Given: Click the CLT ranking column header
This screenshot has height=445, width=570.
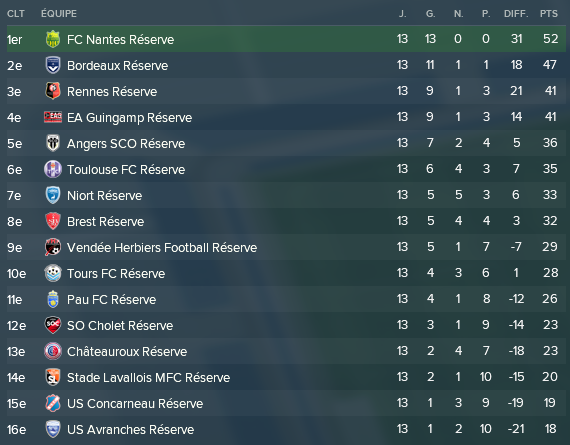Looking at the screenshot, I should [16, 14].
